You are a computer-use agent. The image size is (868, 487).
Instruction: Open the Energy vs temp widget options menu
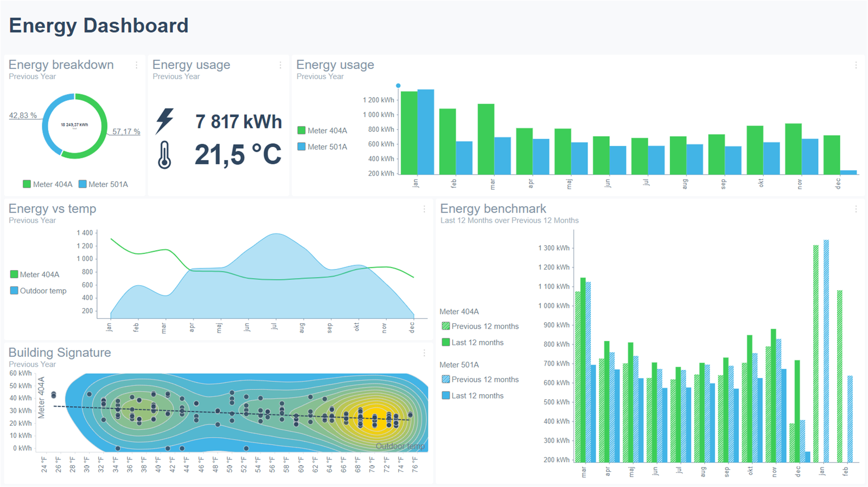pyautogui.click(x=424, y=209)
